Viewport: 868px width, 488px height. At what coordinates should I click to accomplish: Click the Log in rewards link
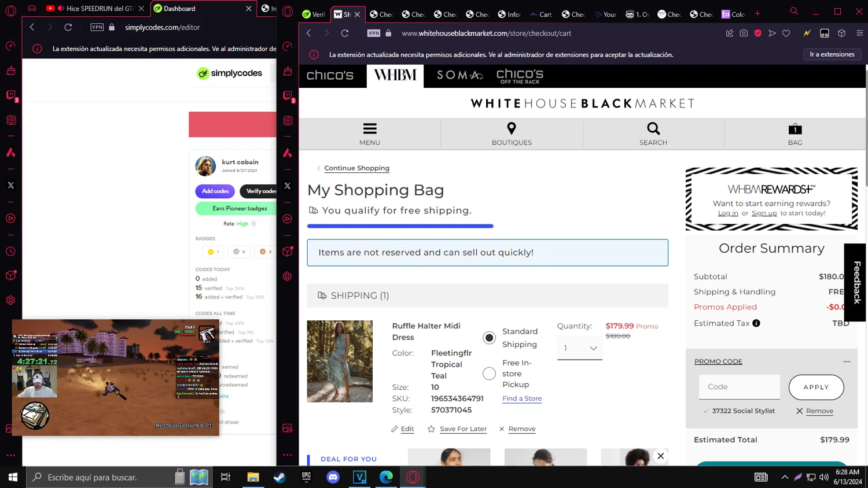[728, 213]
